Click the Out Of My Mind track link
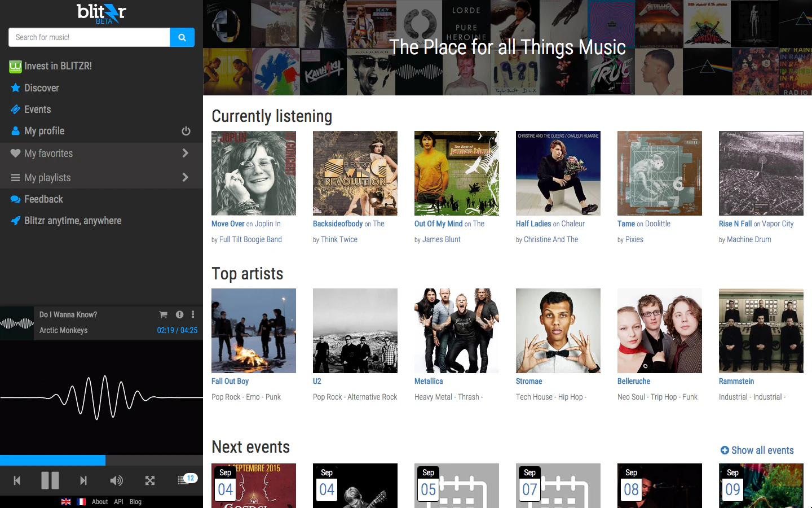812x508 pixels. pos(438,224)
